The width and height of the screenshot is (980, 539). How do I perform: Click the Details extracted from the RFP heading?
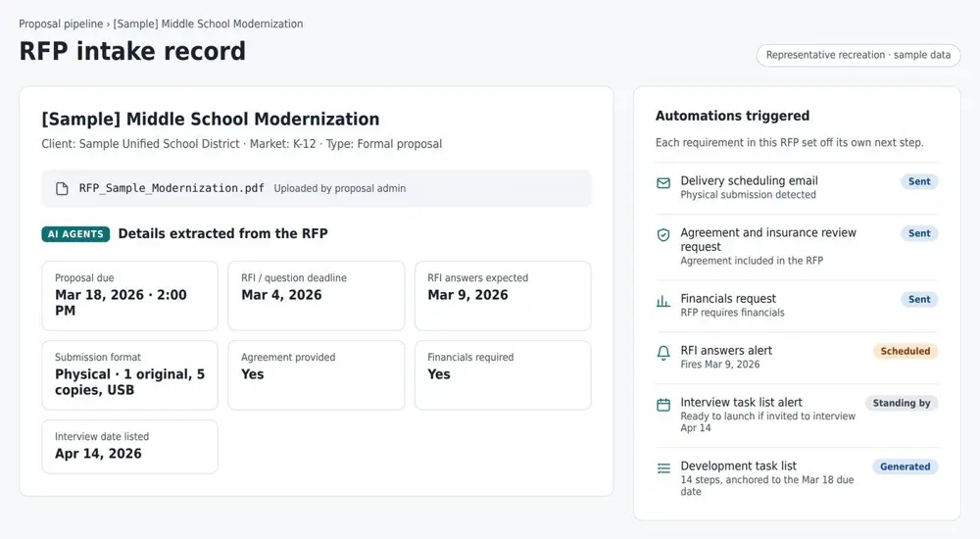pyautogui.click(x=223, y=234)
